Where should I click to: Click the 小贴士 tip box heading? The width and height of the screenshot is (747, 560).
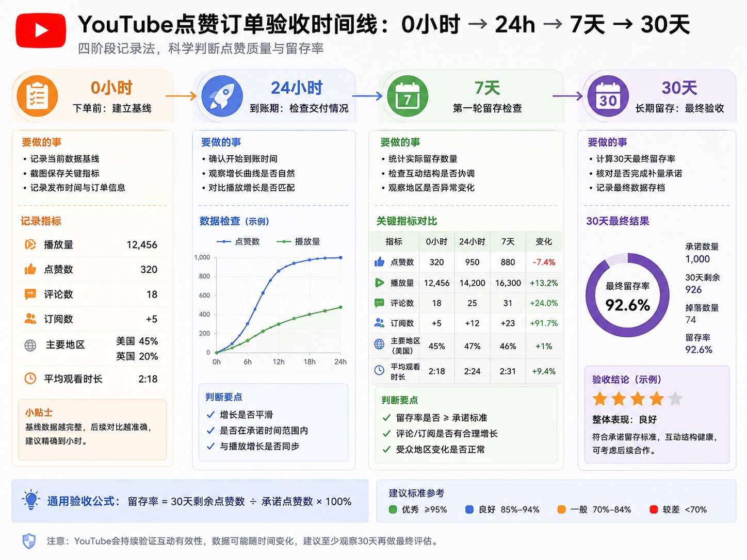point(39,413)
